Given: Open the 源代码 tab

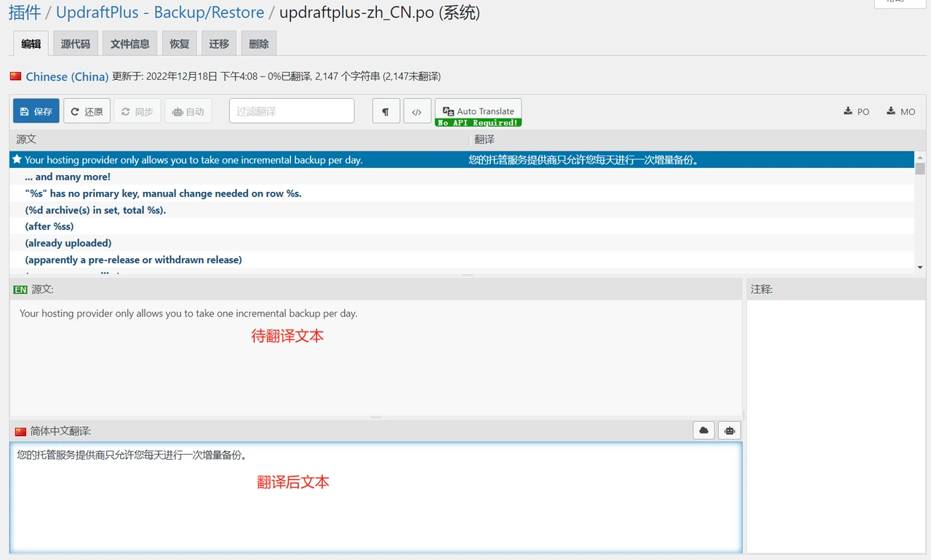Looking at the screenshot, I should pos(76,44).
